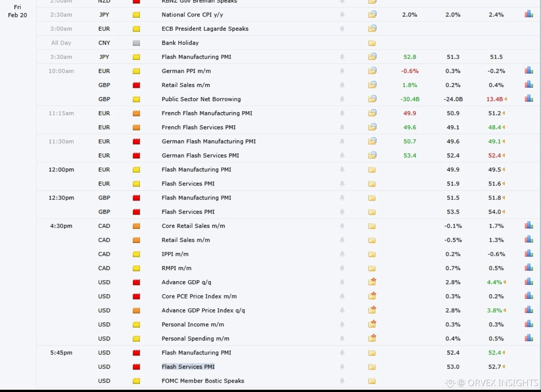Open the Public Sector Net Borrowing event

(201, 99)
